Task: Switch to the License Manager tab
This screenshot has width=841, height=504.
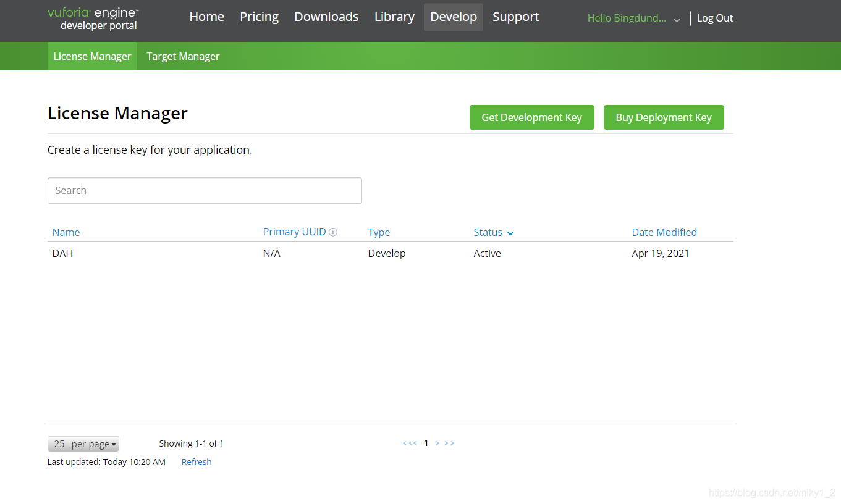Action: [x=92, y=56]
